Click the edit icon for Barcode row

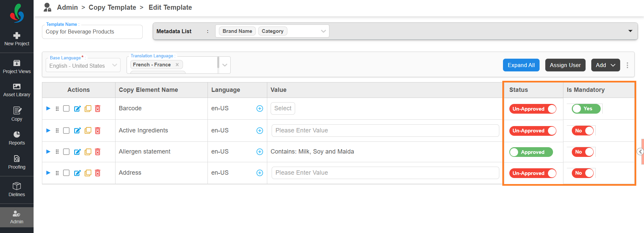(77, 109)
